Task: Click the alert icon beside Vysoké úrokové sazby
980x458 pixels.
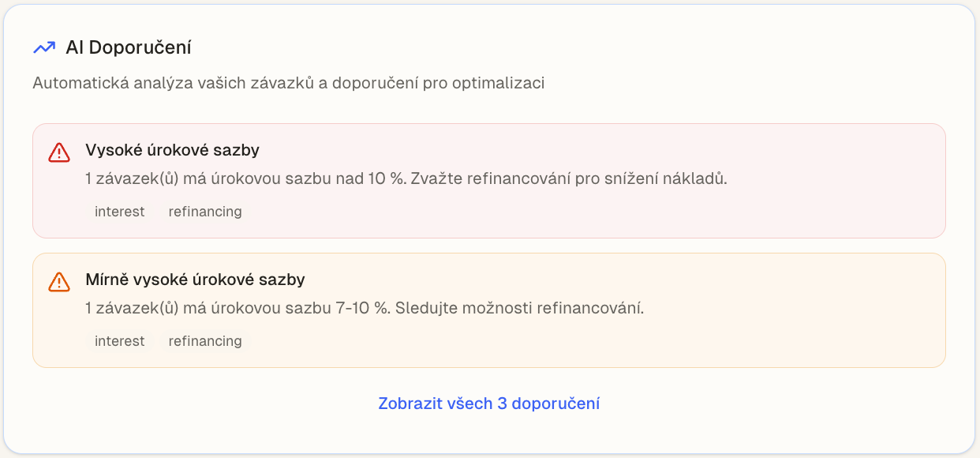Action: pos(59,153)
